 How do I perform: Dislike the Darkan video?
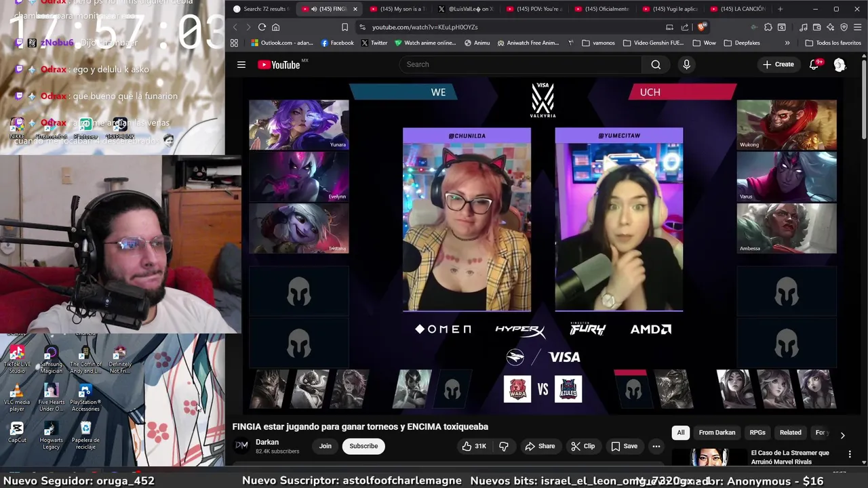pyautogui.click(x=504, y=446)
